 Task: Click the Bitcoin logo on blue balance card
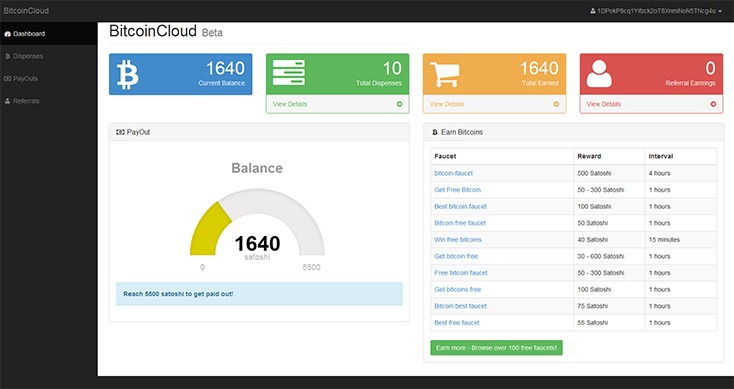pos(127,74)
